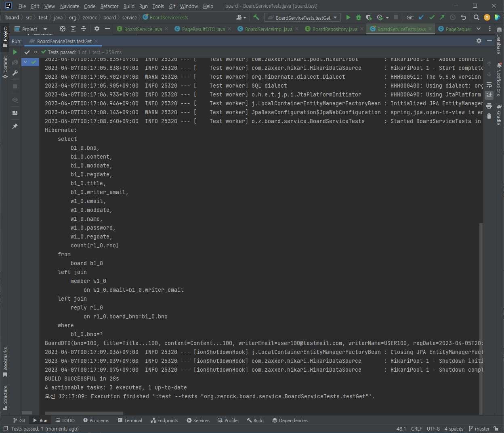
Task: Open the UTF-8 encoding selector
Action: pos(433,429)
